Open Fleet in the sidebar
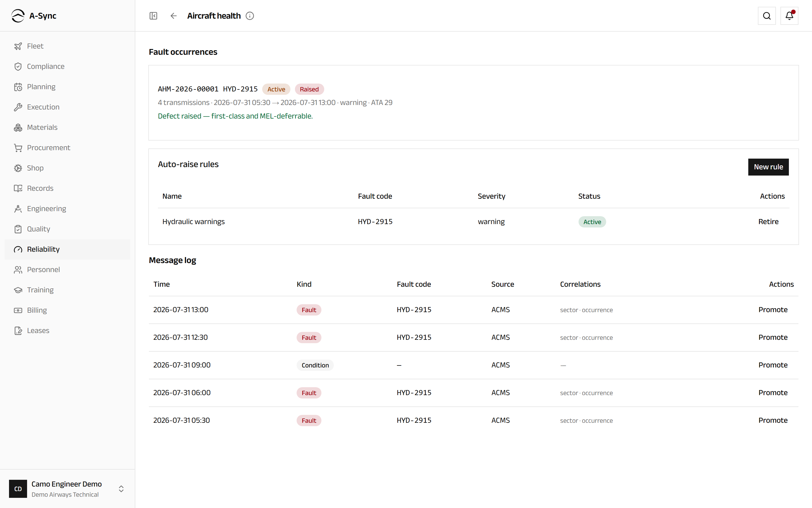Image resolution: width=812 pixels, height=508 pixels. [x=67, y=46]
